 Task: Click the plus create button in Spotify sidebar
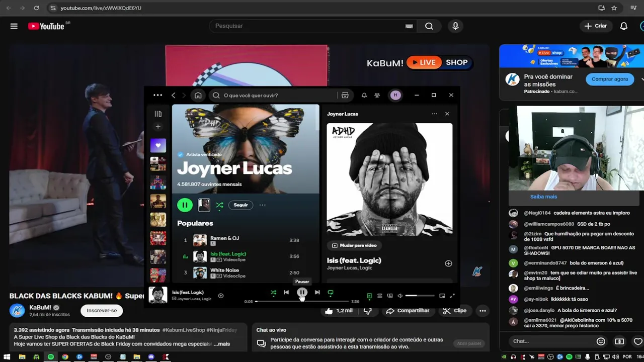[158, 127]
